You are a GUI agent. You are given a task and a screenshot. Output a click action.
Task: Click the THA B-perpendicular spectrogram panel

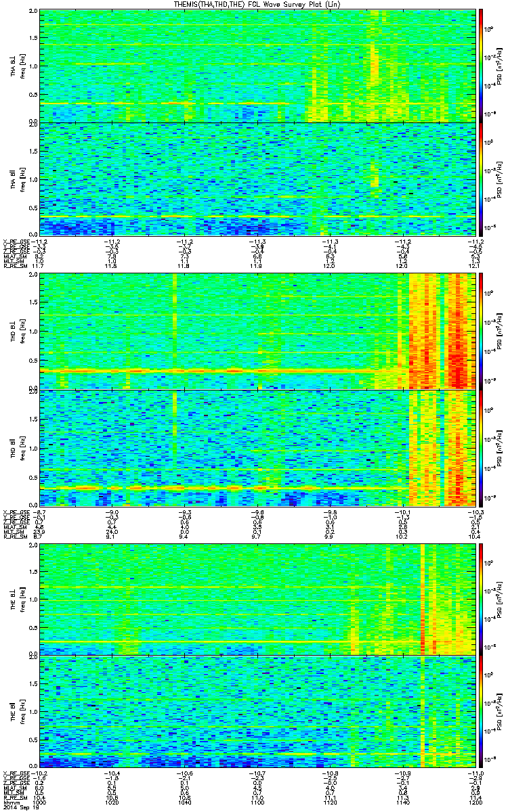(257, 66)
